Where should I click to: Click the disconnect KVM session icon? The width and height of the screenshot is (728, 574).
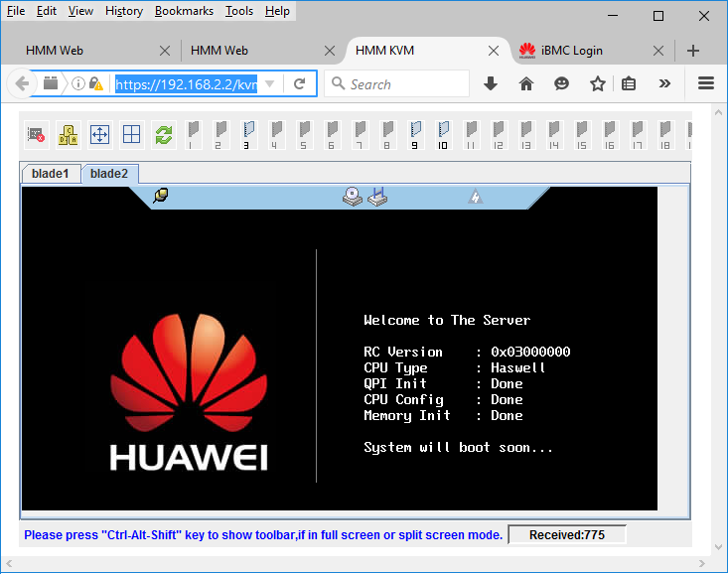point(36,135)
